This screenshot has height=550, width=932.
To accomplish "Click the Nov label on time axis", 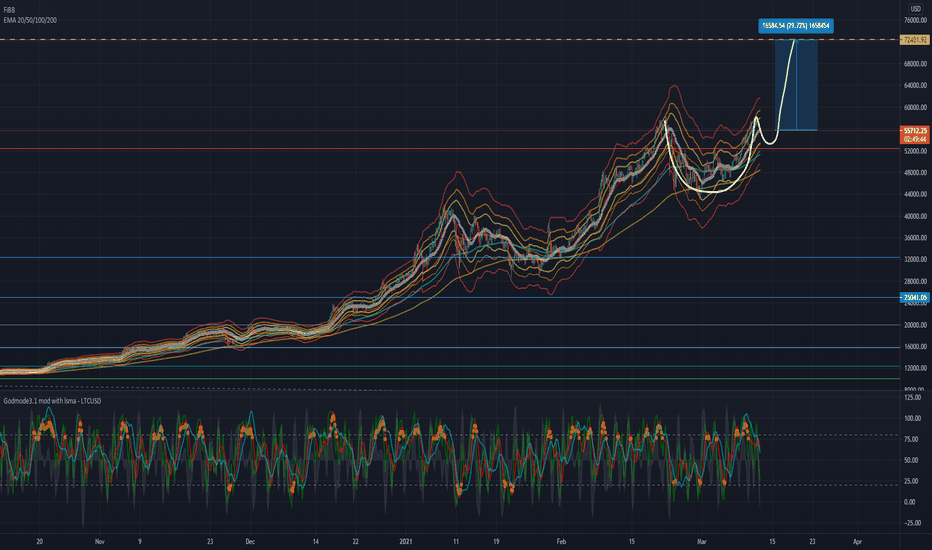I will (x=99, y=542).
